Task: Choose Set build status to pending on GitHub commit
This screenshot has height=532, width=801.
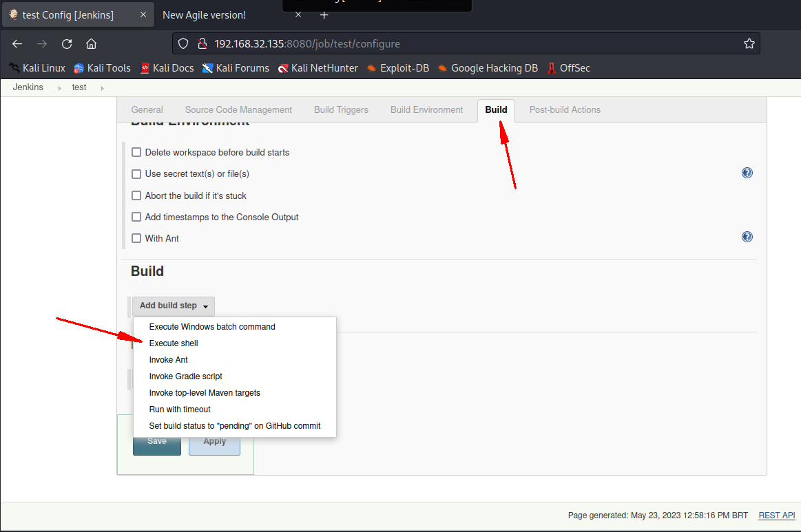Action: coord(234,426)
